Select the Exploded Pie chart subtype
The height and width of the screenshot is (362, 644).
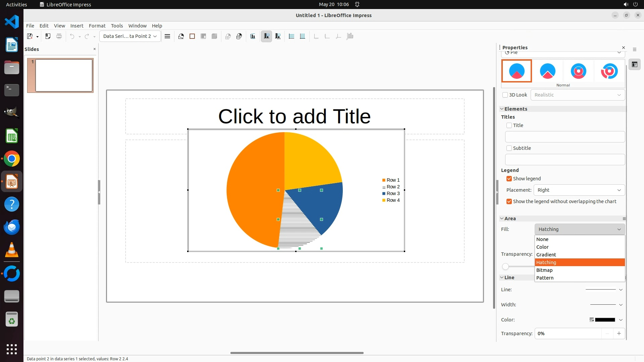tap(547, 71)
